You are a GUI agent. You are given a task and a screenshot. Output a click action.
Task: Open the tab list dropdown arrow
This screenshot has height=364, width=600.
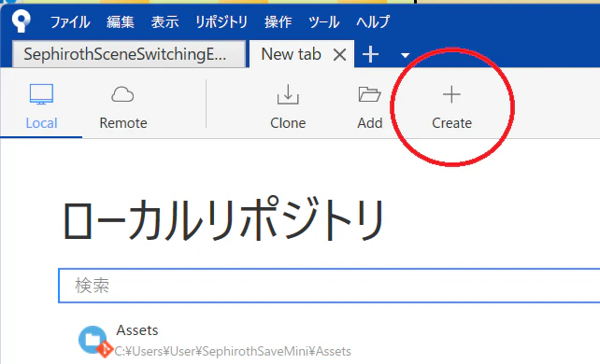[405, 55]
